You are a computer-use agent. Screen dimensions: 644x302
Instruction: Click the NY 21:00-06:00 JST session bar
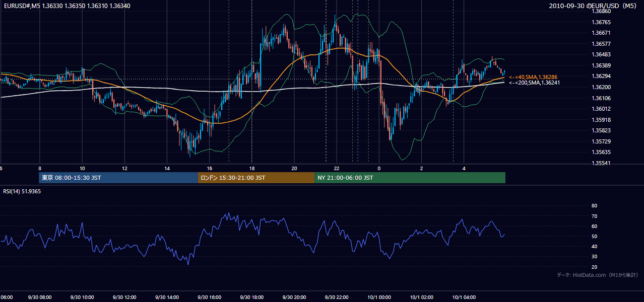(x=410, y=178)
